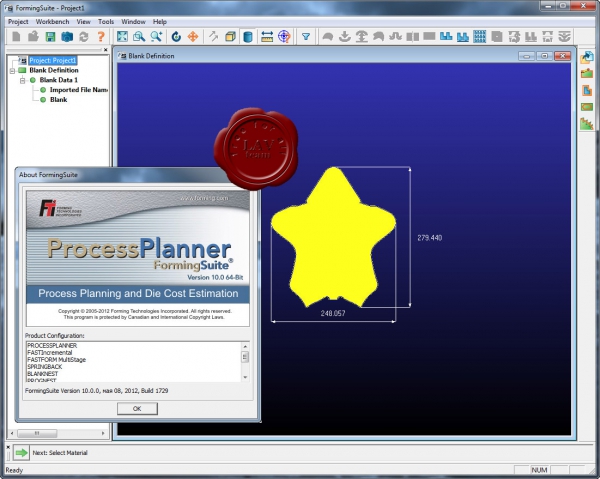Click the top import icon in right sidebar
This screenshot has width=600, height=479.
click(x=587, y=57)
